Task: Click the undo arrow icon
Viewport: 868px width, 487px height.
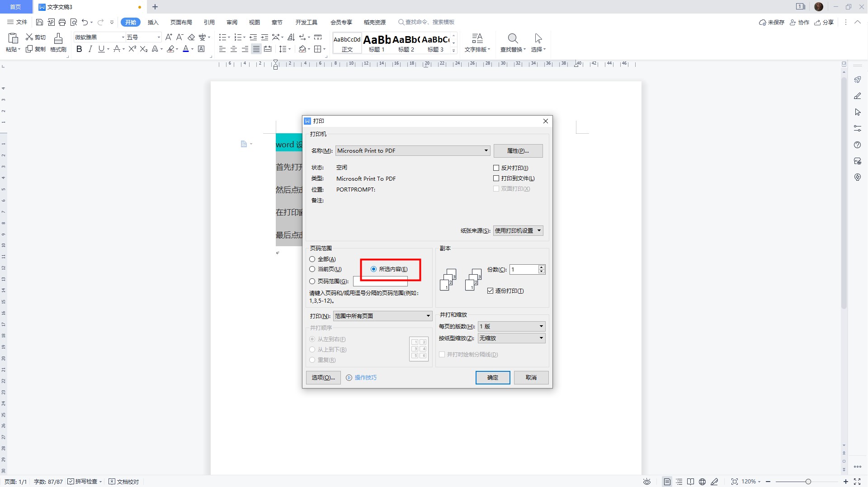Action: (x=85, y=22)
